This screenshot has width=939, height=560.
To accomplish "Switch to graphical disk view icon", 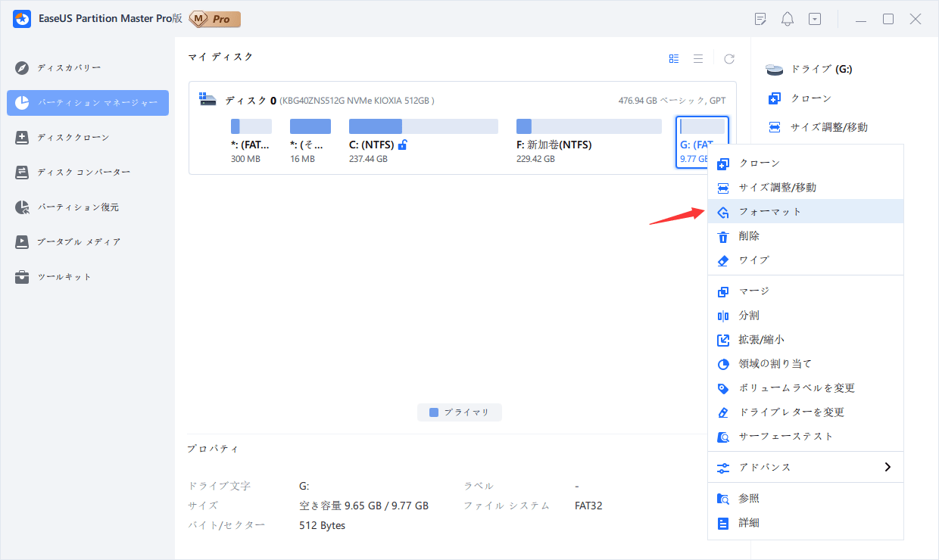I will click(x=674, y=59).
